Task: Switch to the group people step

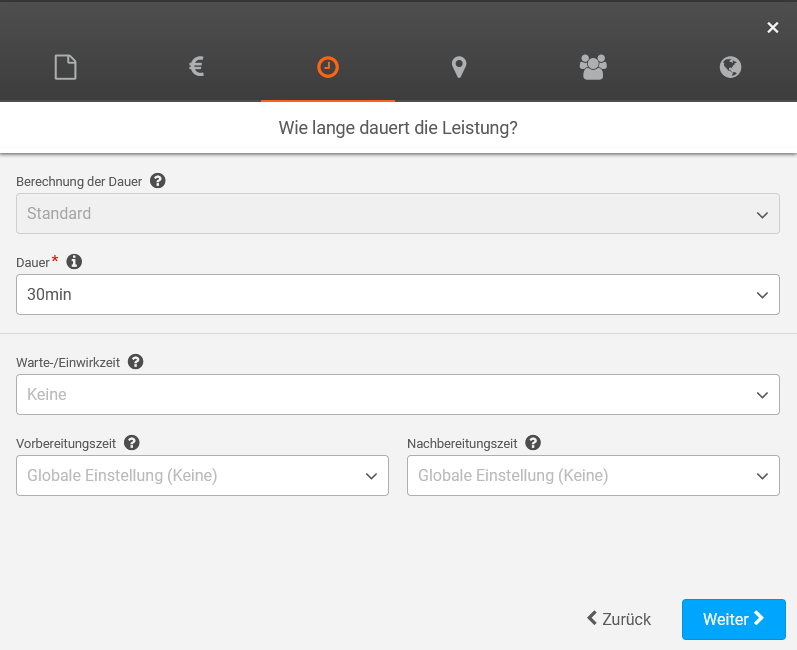Action: pyautogui.click(x=593, y=67)
